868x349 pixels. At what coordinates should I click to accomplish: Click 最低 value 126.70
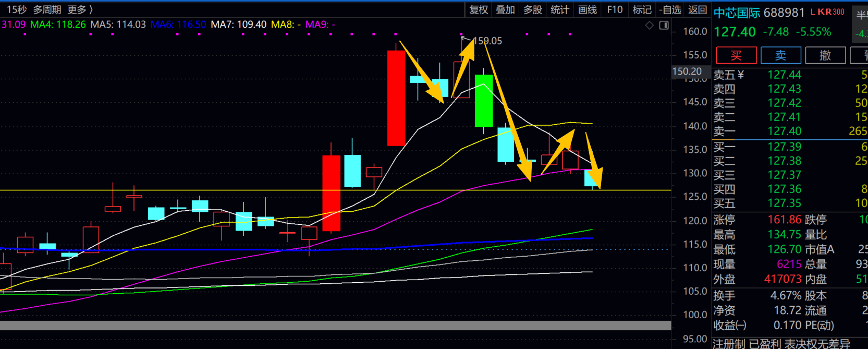[784, 249]
